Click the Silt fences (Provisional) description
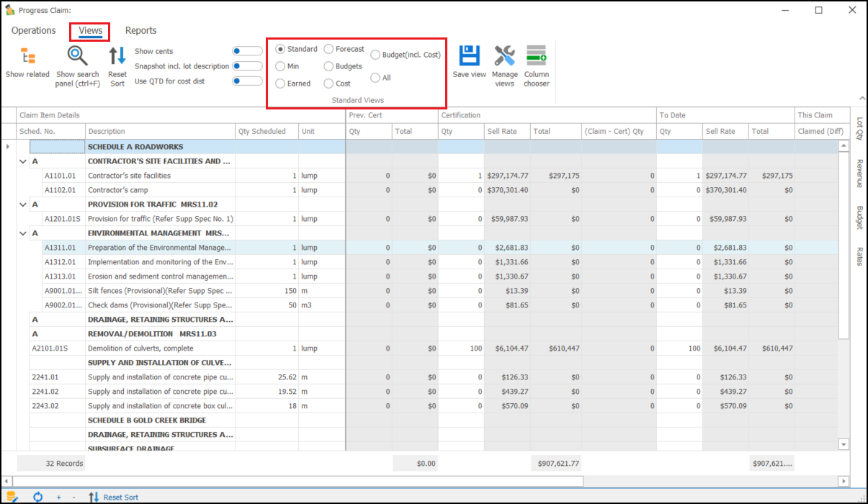The width and height of the screenshot is (868, 504). (161, 291)
